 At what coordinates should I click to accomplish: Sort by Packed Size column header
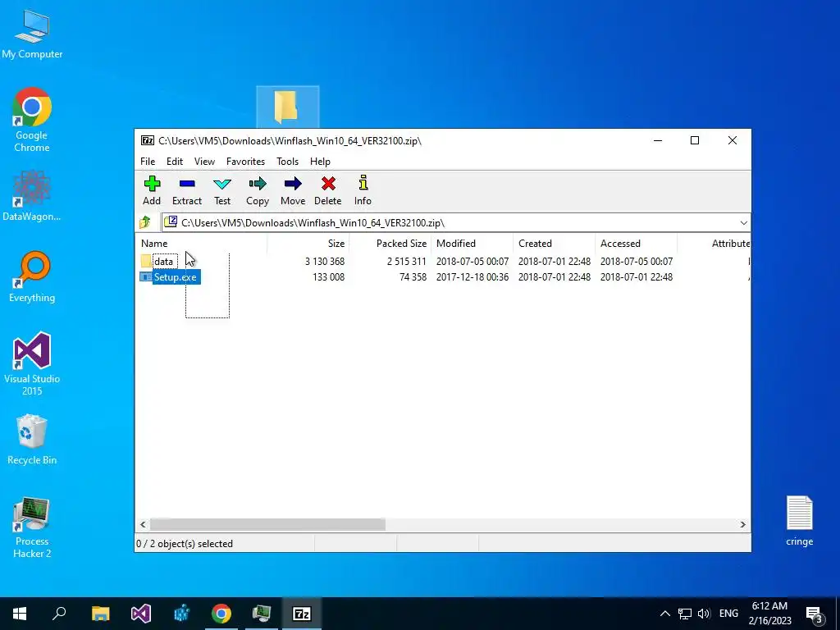[390, 243]
